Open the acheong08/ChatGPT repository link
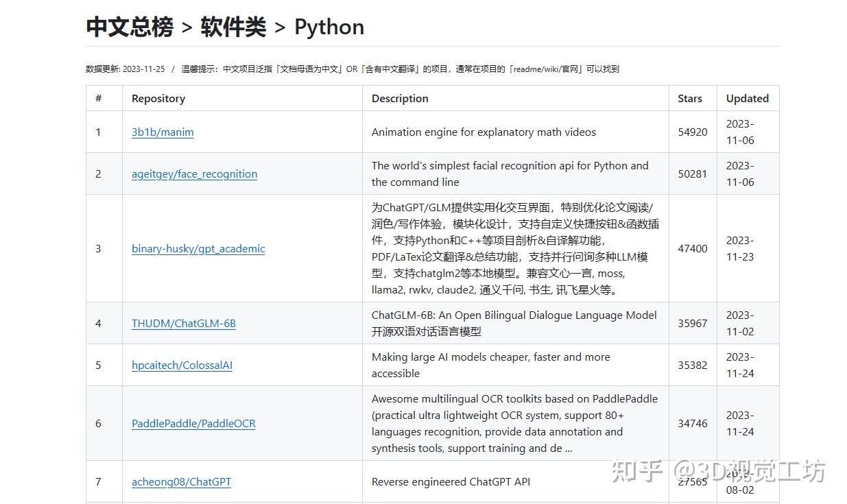The image size is (847, 504). pos(181,482)
